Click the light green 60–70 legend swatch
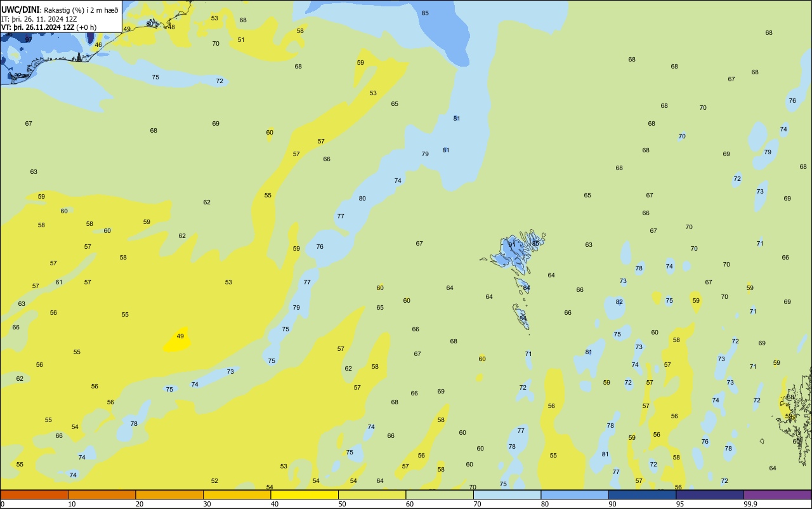This screenshot has height=509, width=812. pos(440,494)
